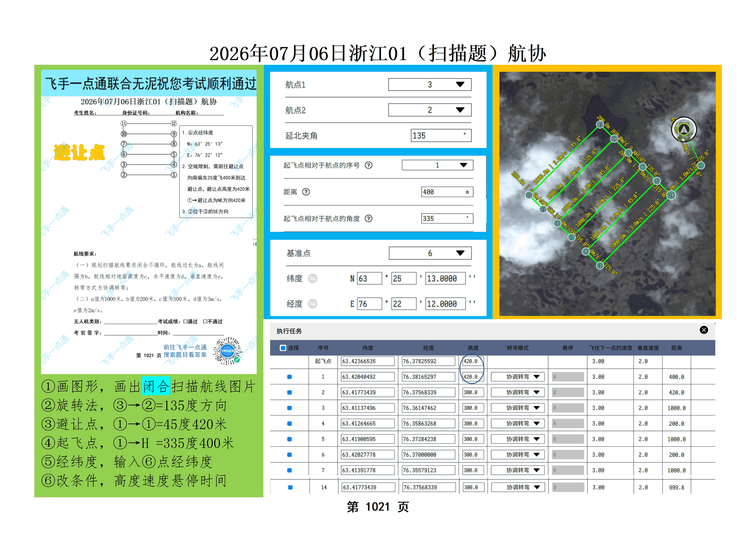
Task: Click row 1 altitude field 420.0
Action: click(473, 377)
